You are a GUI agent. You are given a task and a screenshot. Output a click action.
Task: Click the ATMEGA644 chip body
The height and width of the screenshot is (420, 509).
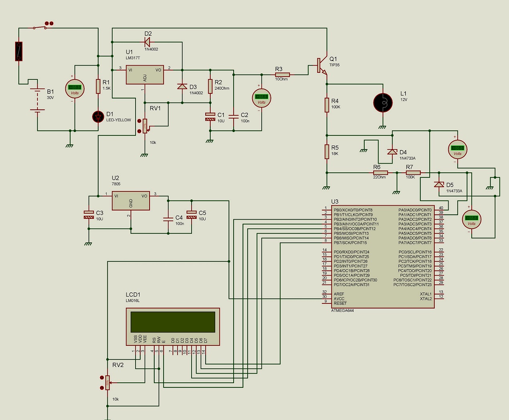pyautogui.click(x=384, y=257)
